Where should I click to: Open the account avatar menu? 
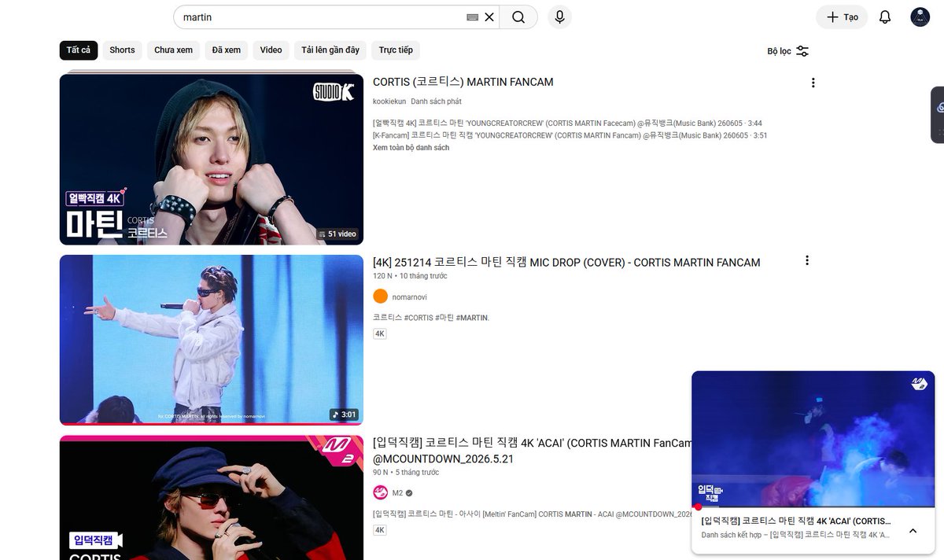pyautogui.click(x=920, y=17)
